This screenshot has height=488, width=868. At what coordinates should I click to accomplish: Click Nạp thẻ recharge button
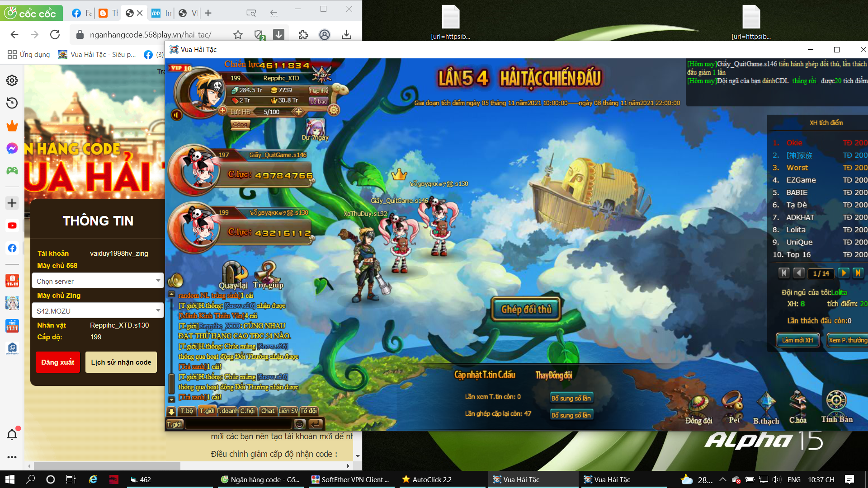tap(319, 90)
